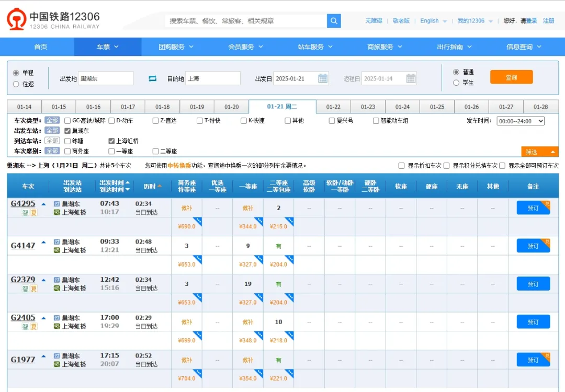Screen dimensions: 565x392
Task: Open the 站车服务 menu
Action: coord(315,47)
